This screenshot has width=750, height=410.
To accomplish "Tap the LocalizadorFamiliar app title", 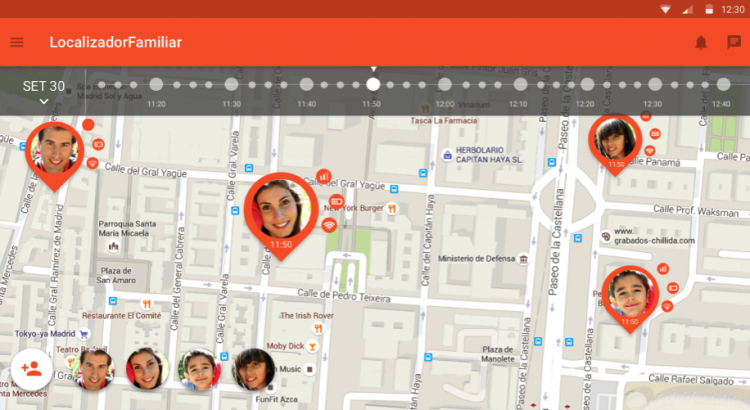I will click(x=115, y=42).
